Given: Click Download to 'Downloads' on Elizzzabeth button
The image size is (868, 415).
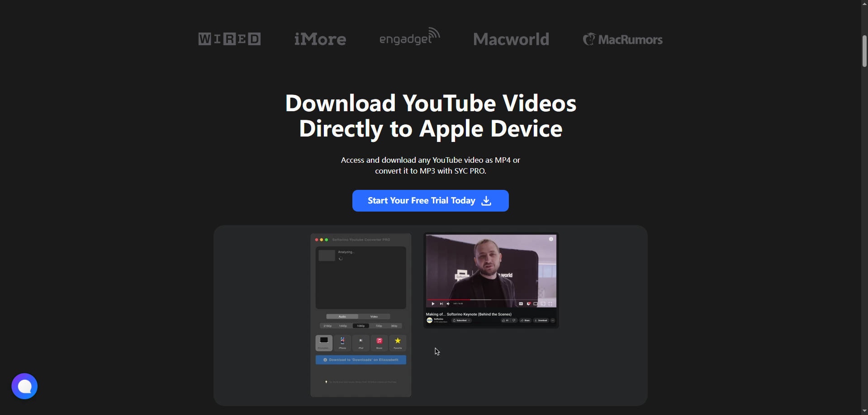Looking at the screenshot, I should point(361,360).
